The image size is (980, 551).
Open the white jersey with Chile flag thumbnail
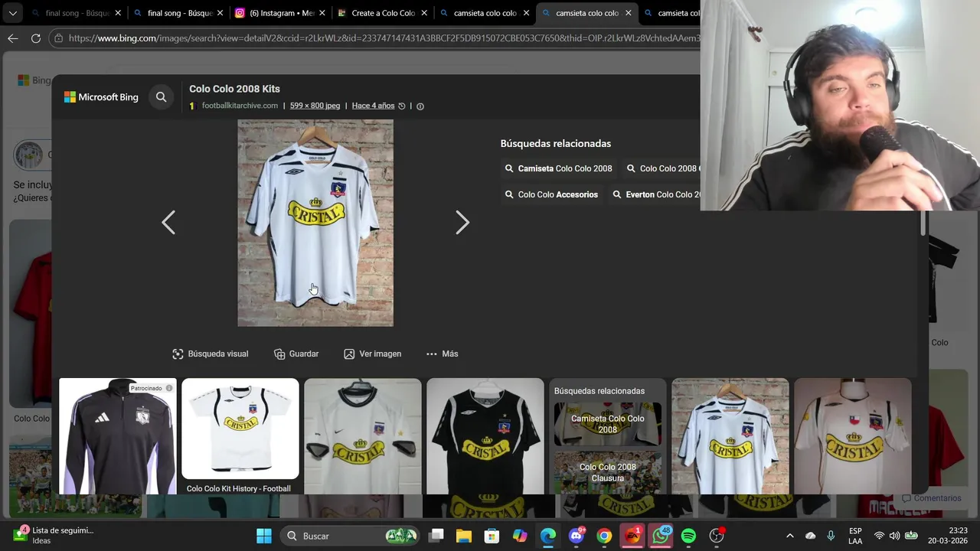coord(853,436)
